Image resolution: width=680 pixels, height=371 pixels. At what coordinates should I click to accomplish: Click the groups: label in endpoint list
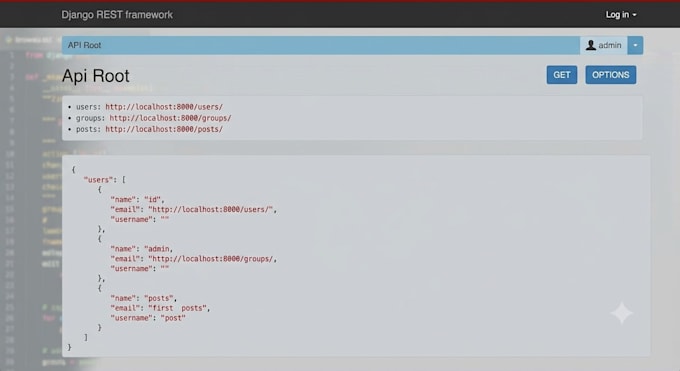(91, 118)
